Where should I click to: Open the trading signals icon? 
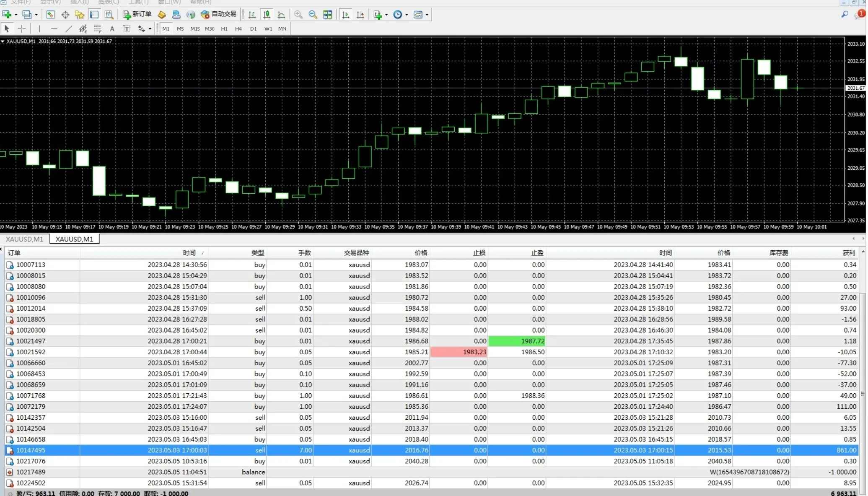pyautogui.click(x=191, y=15)
